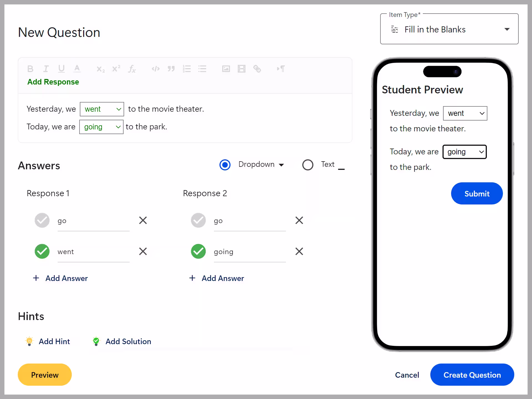
Task: Click the Bold formatting icon
Action: (30, 69)
